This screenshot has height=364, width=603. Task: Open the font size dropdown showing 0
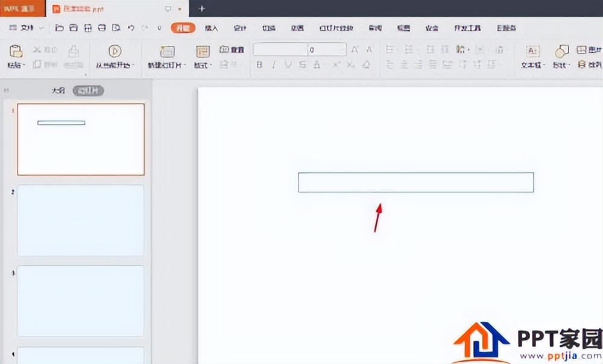[x=327, y=49]
